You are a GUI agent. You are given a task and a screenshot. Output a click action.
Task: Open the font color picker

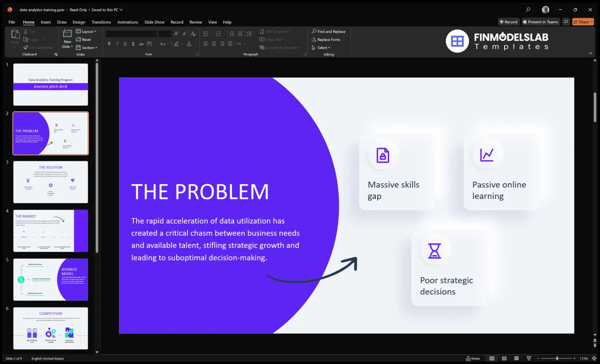pos(190,44)
